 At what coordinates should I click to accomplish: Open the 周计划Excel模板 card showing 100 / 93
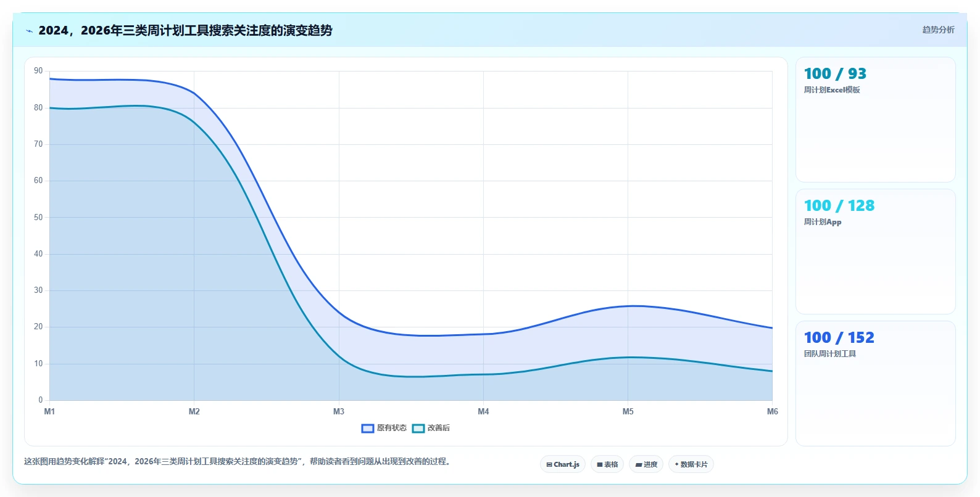875,120
